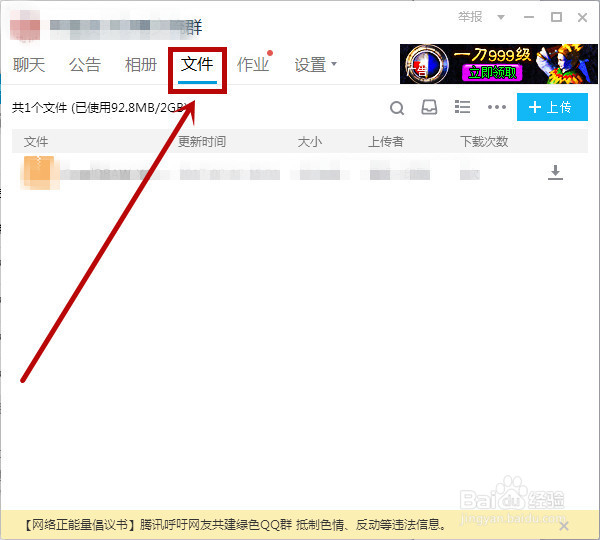
Task: Minimize the group window
Action: (529, 17)
